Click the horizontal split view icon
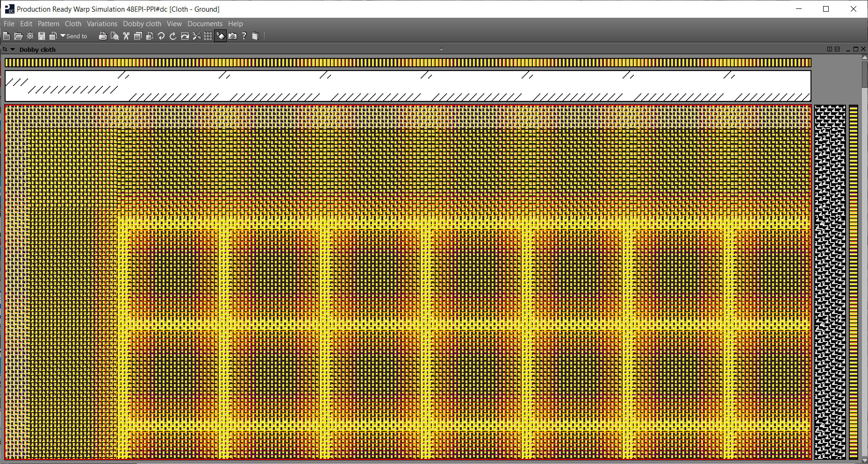Image resolution: width=868 pixels, height=464 pixels. (x=837, y=49)
